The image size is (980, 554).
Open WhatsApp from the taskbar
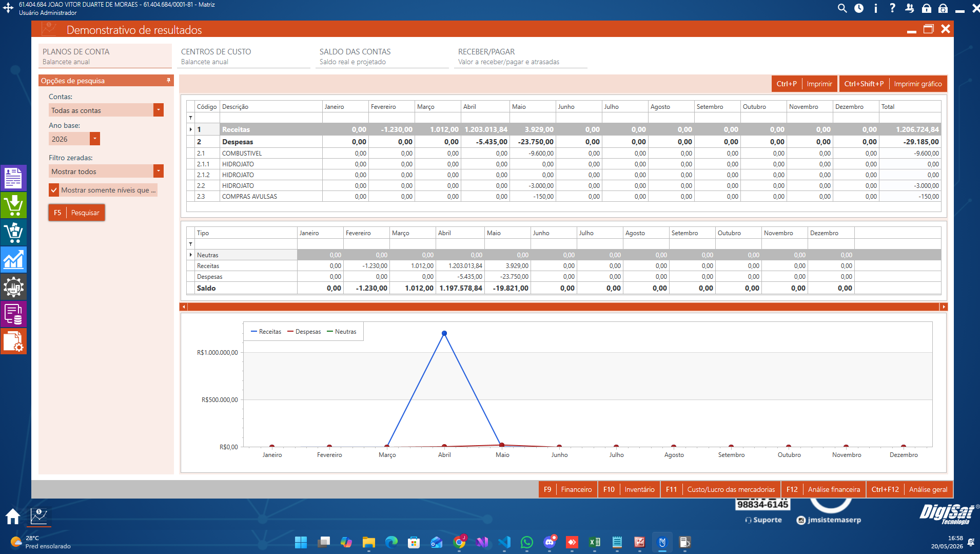pos(527,542)
